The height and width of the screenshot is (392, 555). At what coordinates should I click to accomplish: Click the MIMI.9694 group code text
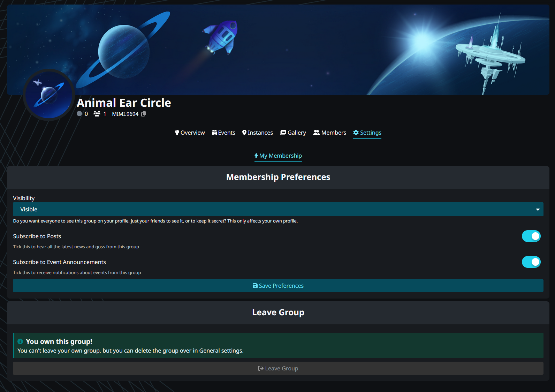125,114
